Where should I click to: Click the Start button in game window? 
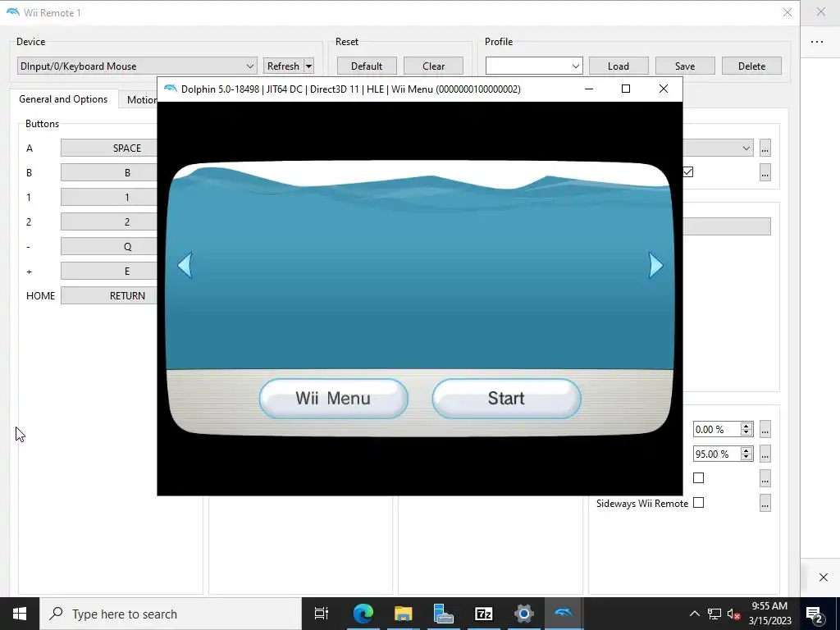coord(506,399)
